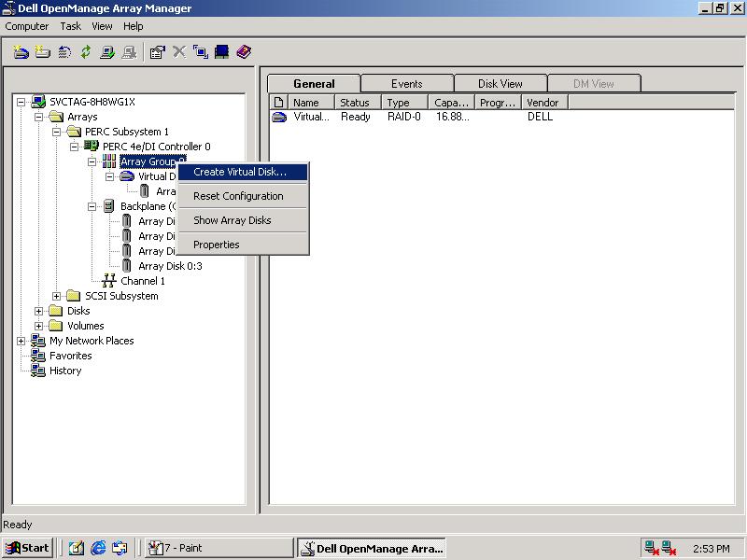Collapse the PERC Subsystem 1 node

click(56, 132)
